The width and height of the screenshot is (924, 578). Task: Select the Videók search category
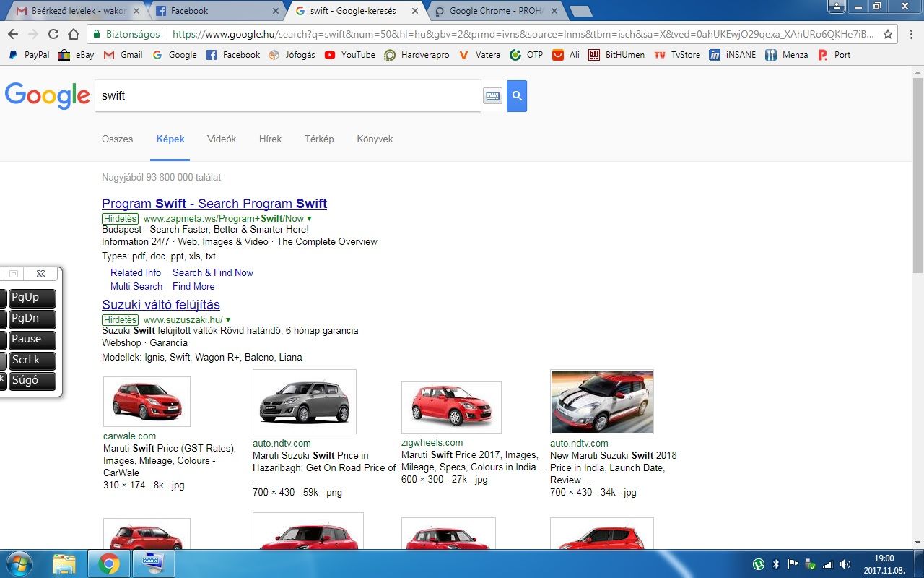[222, 139]
